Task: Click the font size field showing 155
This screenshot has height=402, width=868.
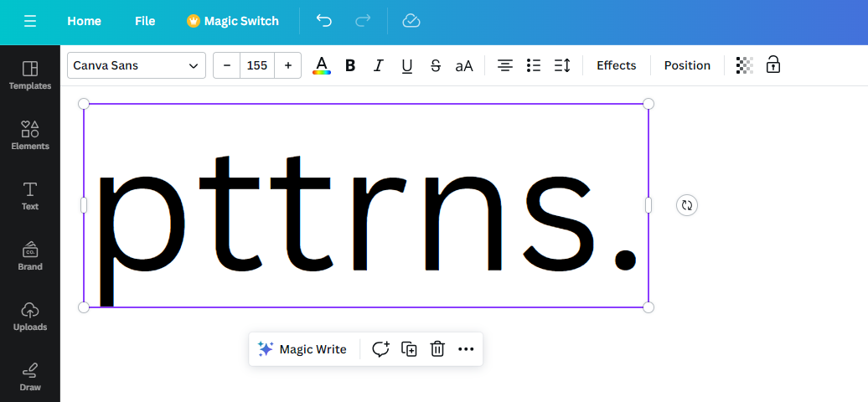Action: 257,65
